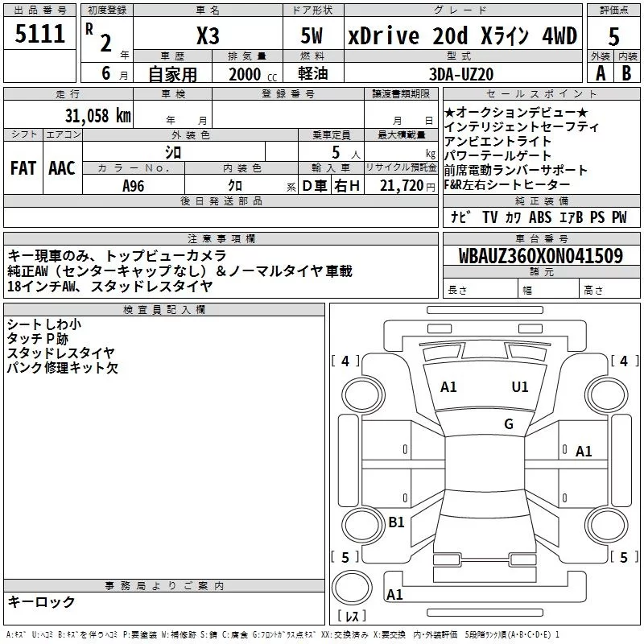Click the lot number 5111

tap(39, 34)
